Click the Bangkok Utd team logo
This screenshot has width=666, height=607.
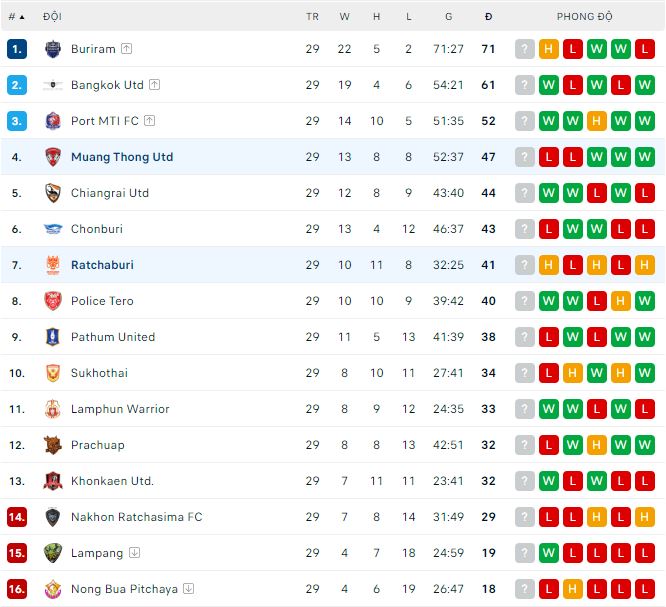[53, 85]
